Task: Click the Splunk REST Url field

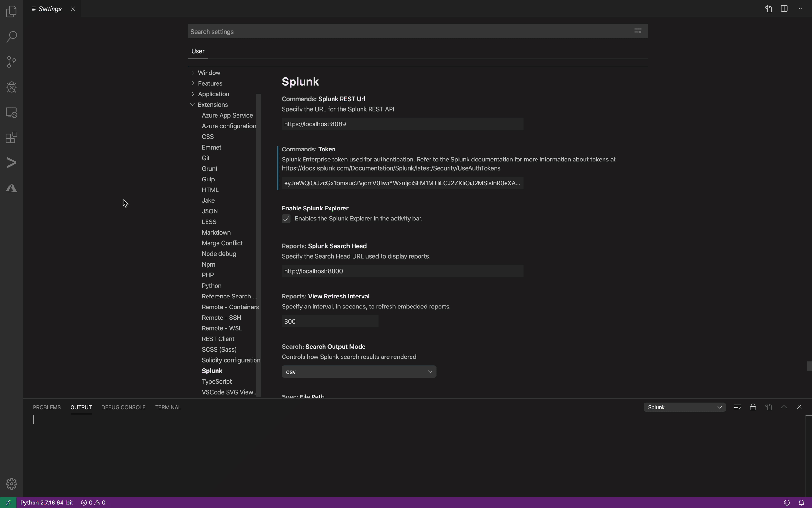Action: click(x=402, y=124)
